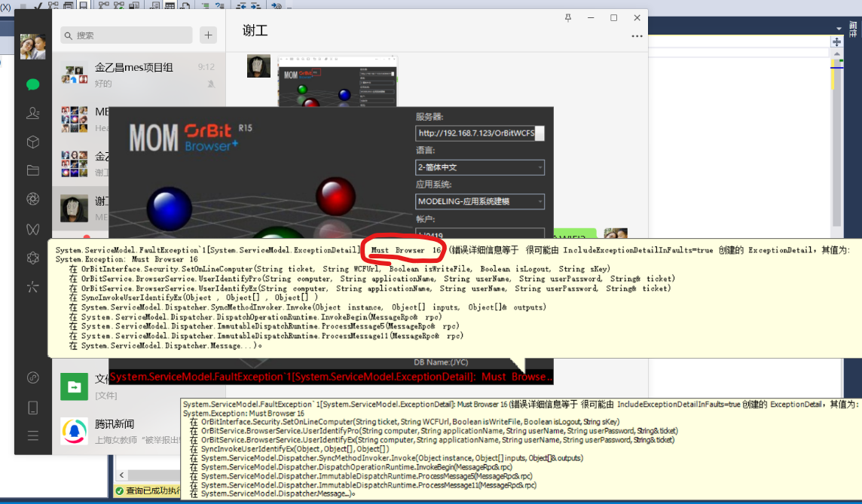Screen dimensions: 862x504
Task: Open the WeChat profile avatar in the sidebar
Action: pos(33,46)
